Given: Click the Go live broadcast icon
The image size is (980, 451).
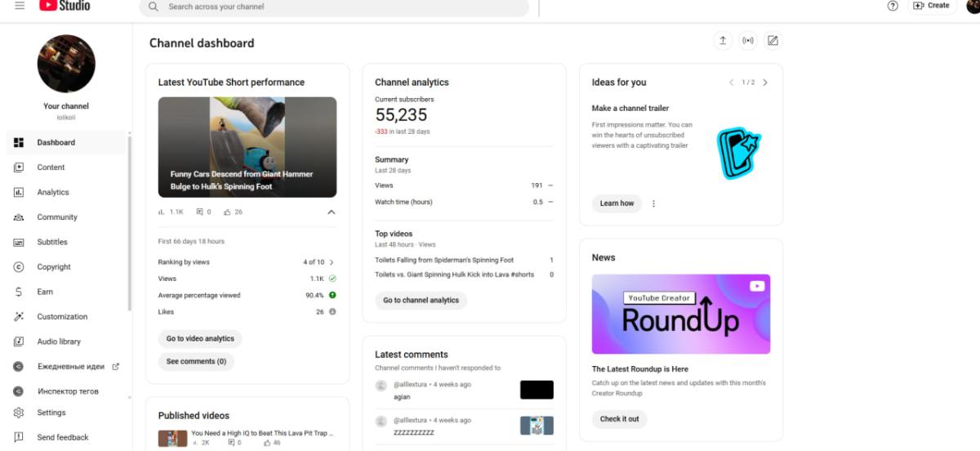Looking at the screenshot, I should pyautogui.click(x=747, y=41).
